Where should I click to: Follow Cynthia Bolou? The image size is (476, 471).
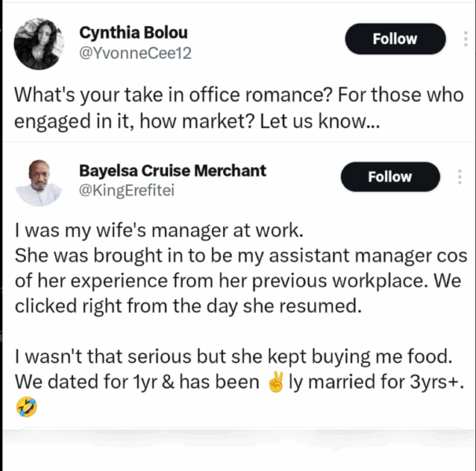395,38
